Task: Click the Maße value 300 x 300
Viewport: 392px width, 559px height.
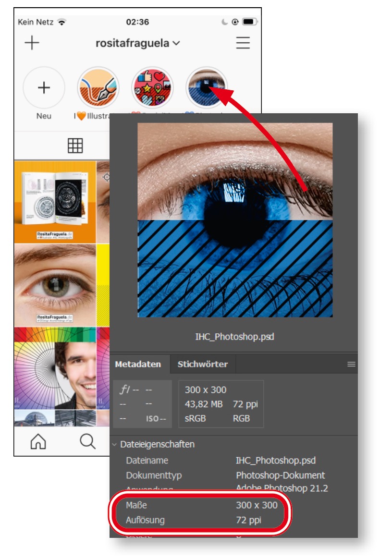Action: [257, 505]
